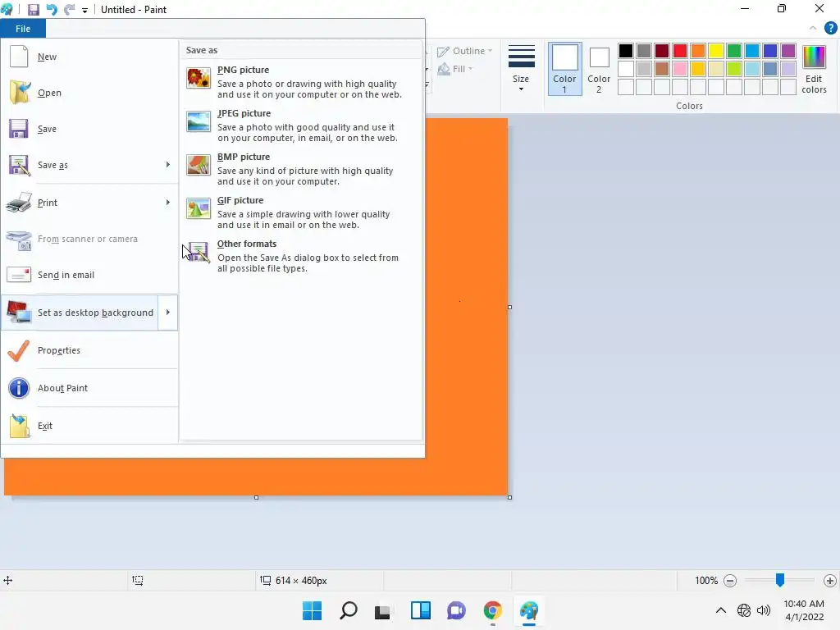Viewport: 840px width, 630px height.
Task: Expand Set as desktop background submenu arrow
Action: click(x=167, y=313)
